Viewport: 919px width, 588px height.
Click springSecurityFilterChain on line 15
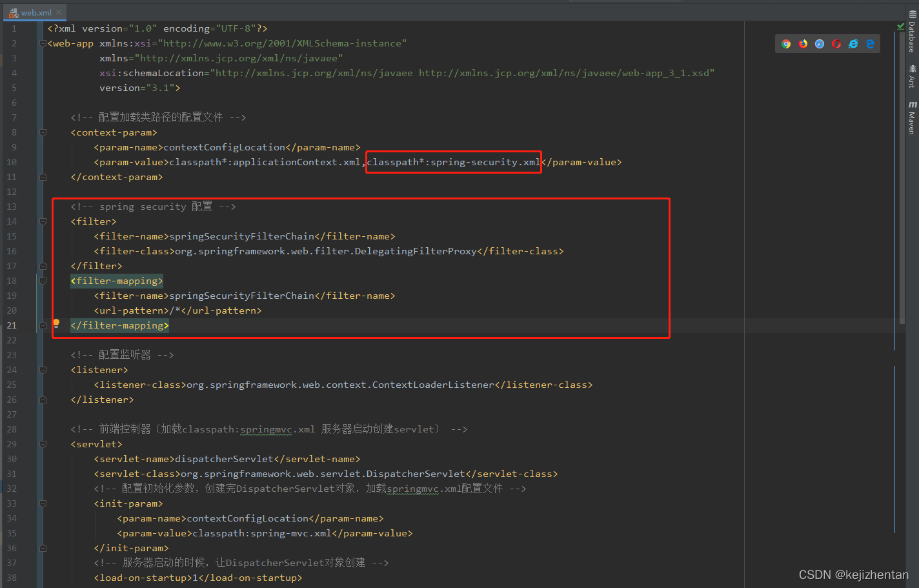coord(242,236)
